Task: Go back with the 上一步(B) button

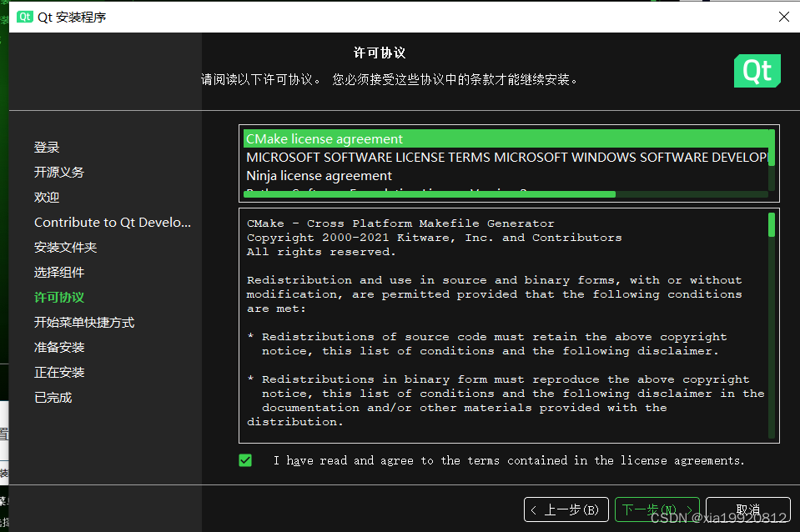Action: [x=566, y=509]
